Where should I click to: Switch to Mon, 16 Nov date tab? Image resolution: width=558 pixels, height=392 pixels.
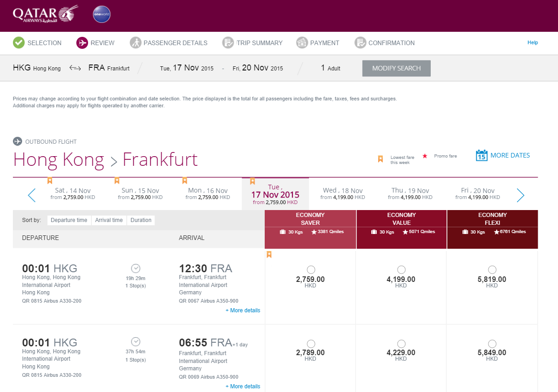pos(208,193)
